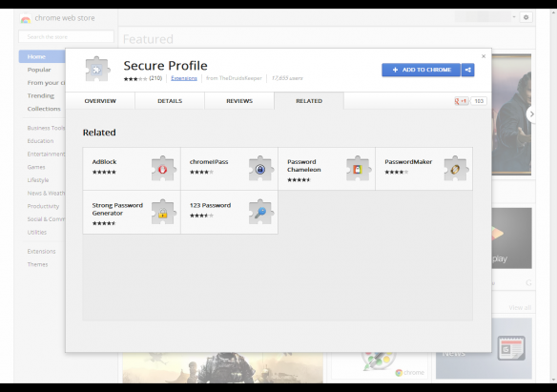
Task: Open the PasswordMaker title
Action: 408,161
